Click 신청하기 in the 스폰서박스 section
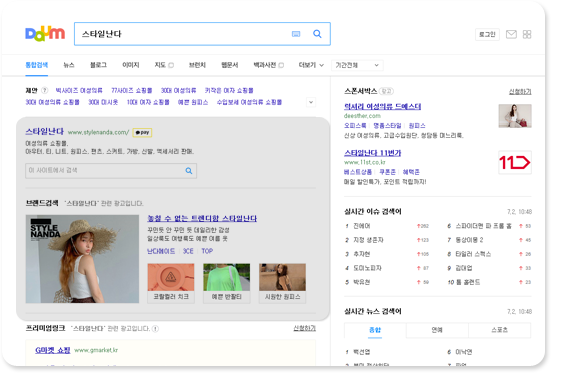This screenshot has height=373, width=561. tap(520, 92)
